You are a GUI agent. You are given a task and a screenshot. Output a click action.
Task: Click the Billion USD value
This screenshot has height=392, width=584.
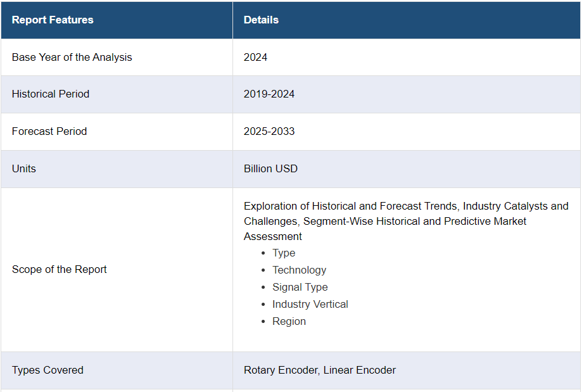pyautogui.click(x=270, y=168)
